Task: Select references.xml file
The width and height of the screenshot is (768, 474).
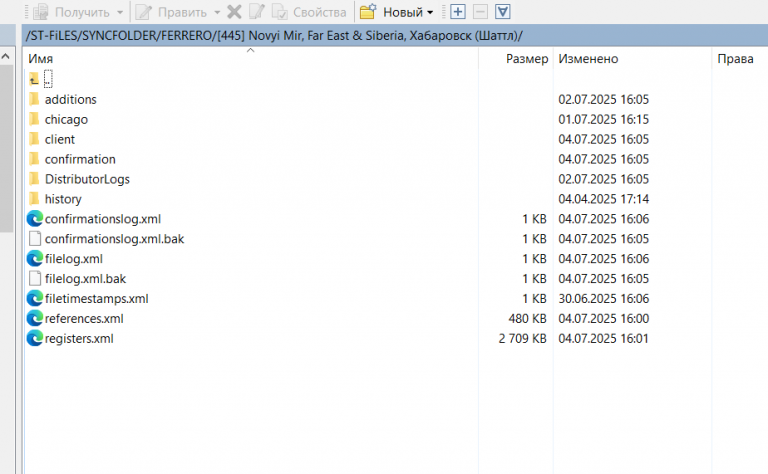Action: (84, 319)
